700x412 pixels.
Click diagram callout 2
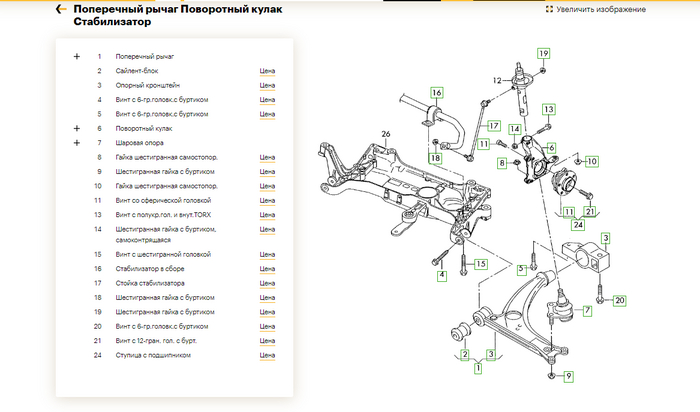pos(465,354)
